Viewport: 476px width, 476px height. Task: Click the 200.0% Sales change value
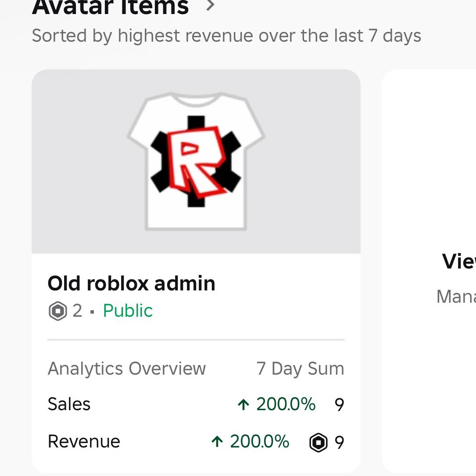point(286,404)
